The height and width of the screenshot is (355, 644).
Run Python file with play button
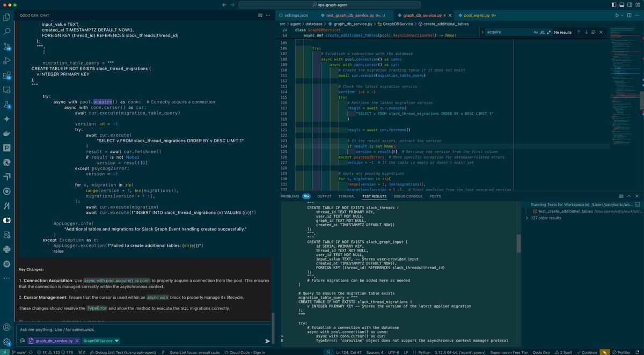click(x=618, y=16)
